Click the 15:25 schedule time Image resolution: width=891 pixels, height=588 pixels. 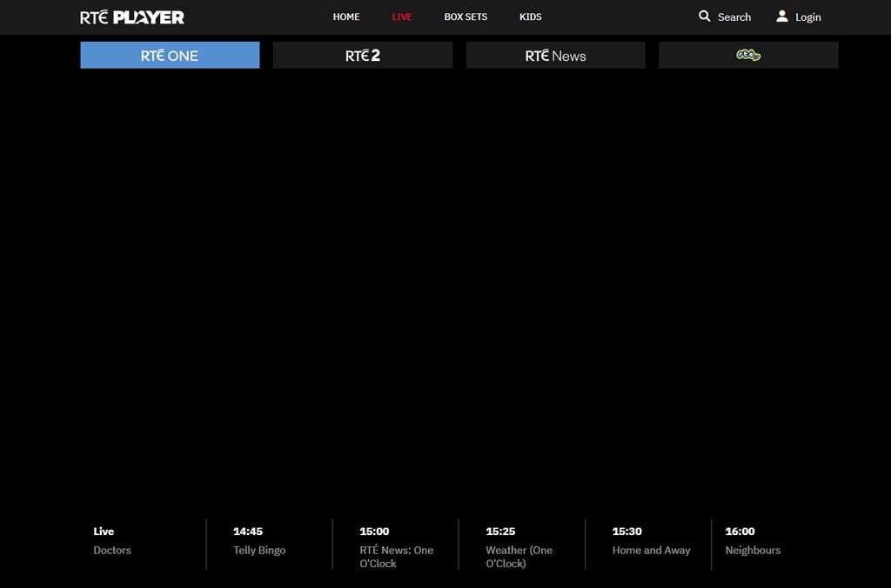pos(500,531)
